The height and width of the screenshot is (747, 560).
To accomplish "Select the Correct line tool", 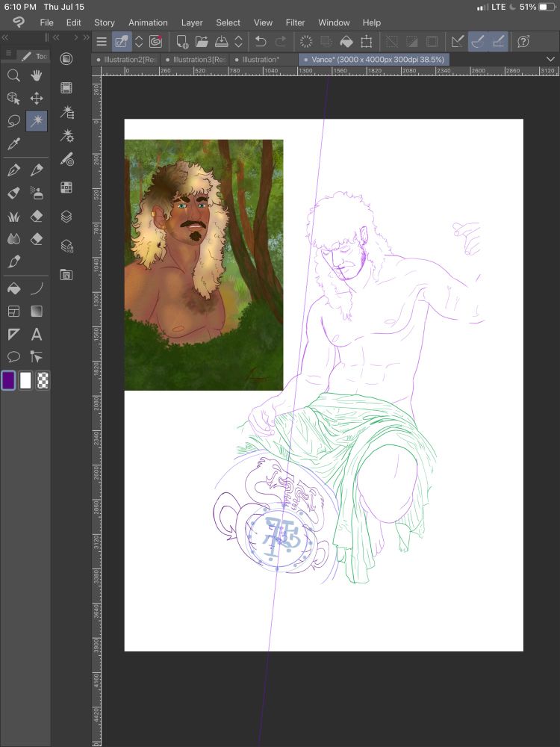I will pos(37,356).
